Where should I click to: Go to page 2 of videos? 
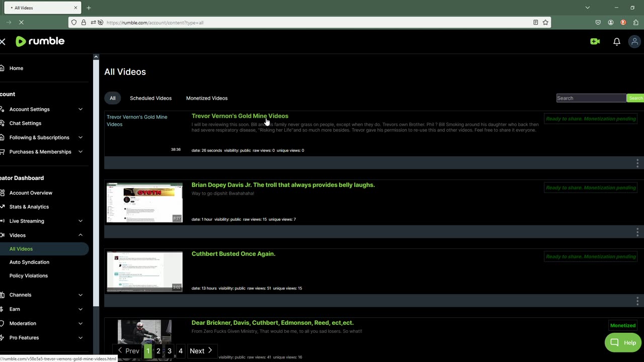[158, 351]
